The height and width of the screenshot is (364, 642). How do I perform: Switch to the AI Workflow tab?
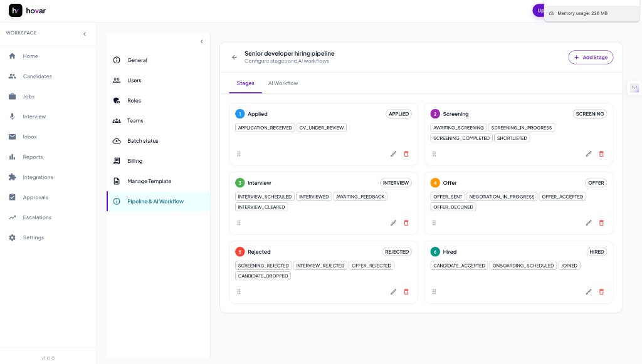click(x=283, y=83)
